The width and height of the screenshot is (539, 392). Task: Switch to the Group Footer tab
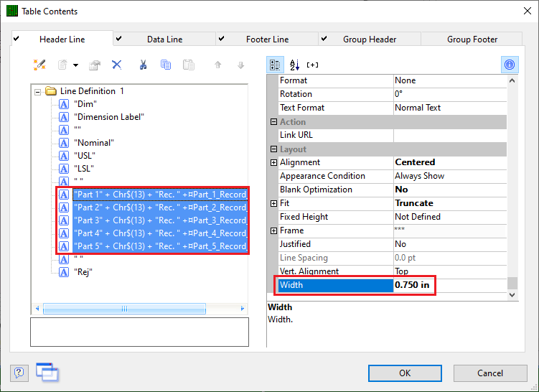(x=472, y=39)
